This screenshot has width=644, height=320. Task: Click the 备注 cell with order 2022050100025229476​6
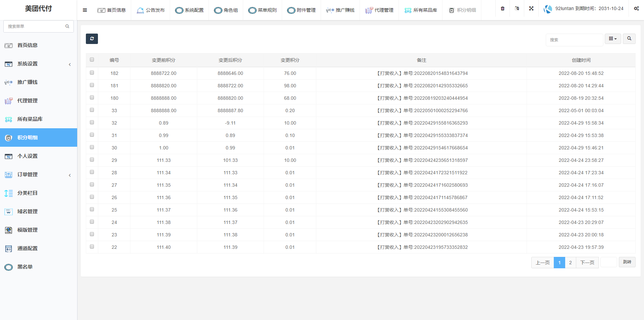(x=421, y=110)
